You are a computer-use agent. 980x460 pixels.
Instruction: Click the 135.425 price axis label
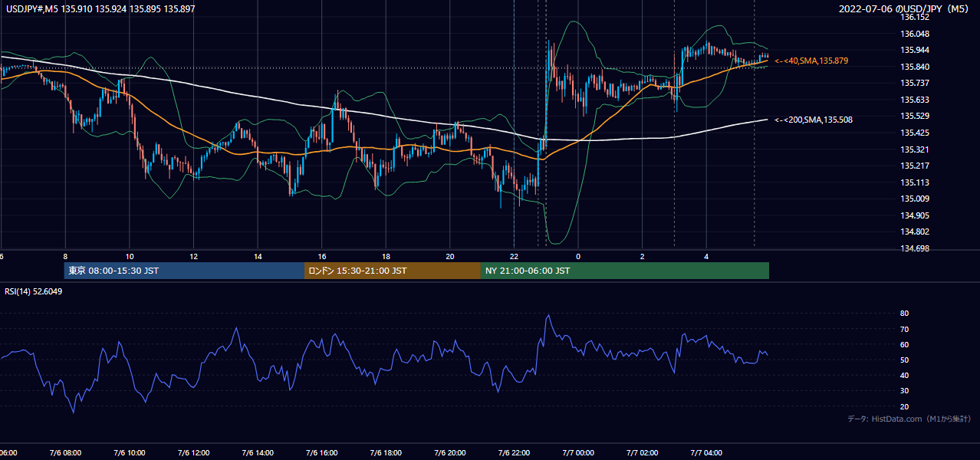[915, 133]
